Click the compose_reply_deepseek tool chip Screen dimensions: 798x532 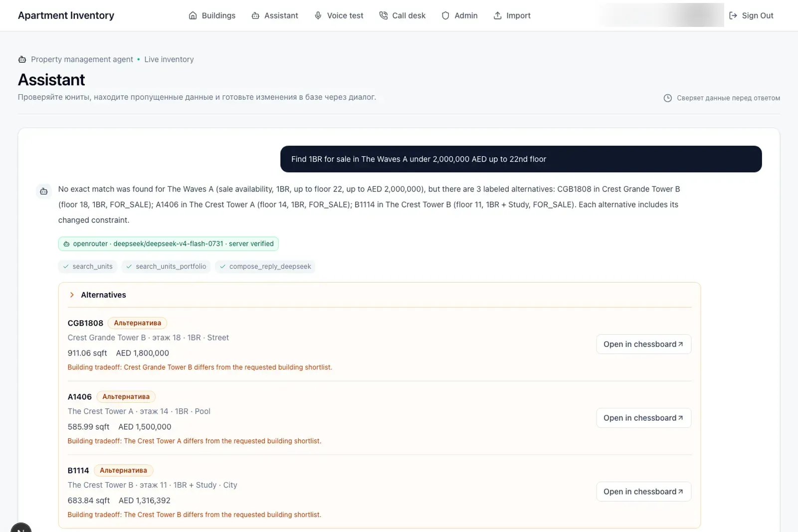click(x=265, y=266)
